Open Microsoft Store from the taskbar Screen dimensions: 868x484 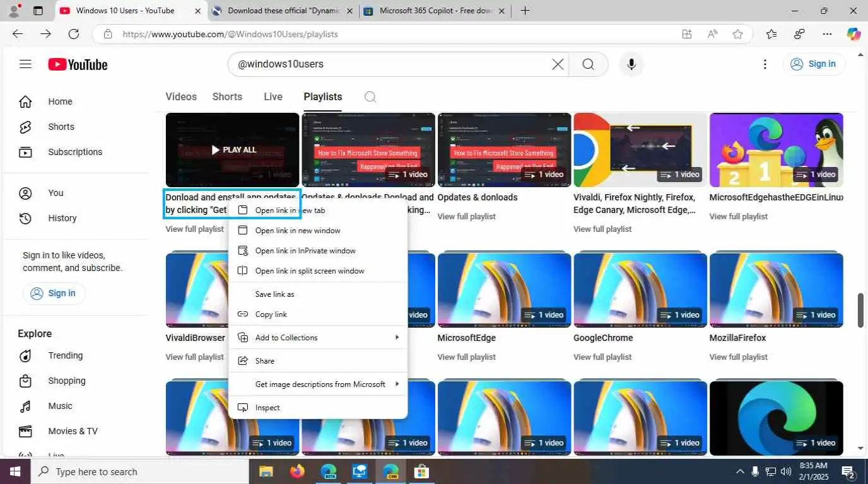(421, 471)
